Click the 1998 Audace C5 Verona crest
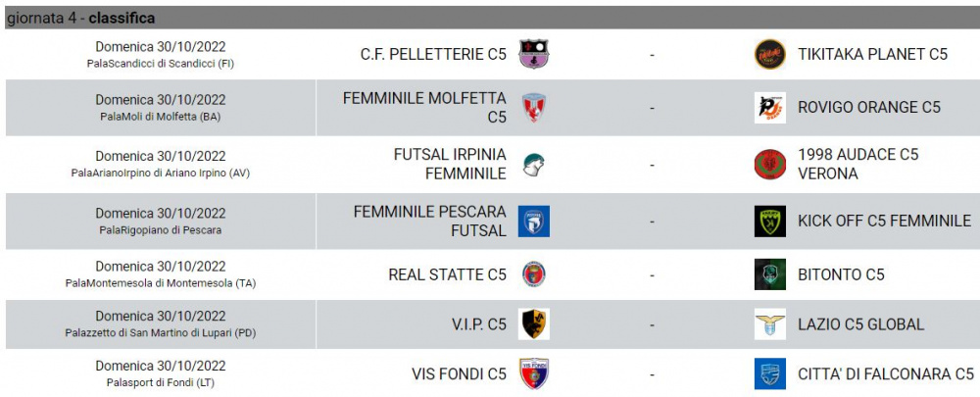 (770, 165)
